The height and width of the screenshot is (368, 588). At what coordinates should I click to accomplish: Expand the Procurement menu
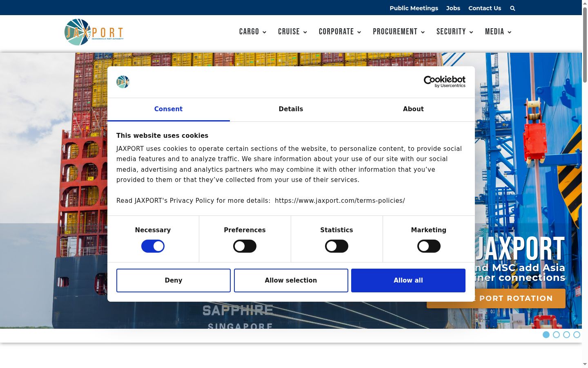coord(399,32)
